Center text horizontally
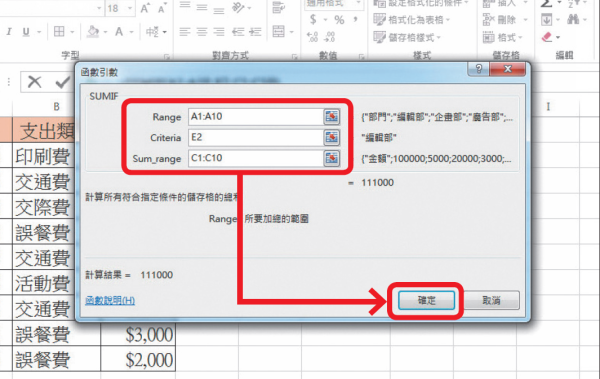The height and width of the screenshot is (379, 600). point(202,32)
